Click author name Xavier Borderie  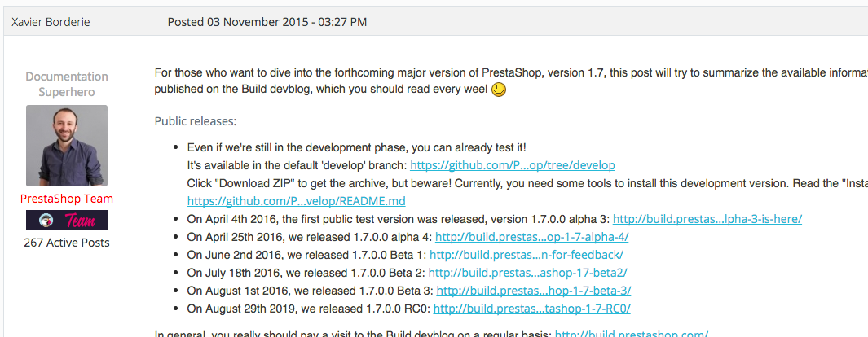[x=52, y=21]
